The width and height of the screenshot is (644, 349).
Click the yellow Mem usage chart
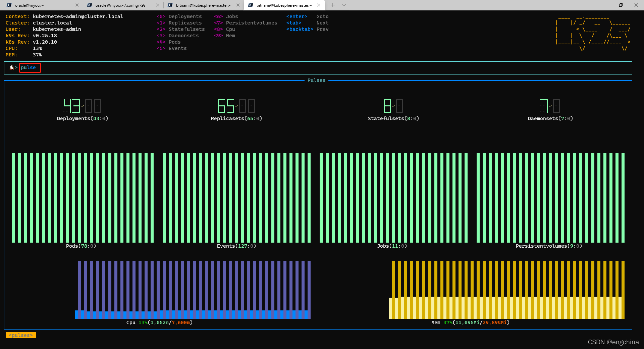pos(507,290)
